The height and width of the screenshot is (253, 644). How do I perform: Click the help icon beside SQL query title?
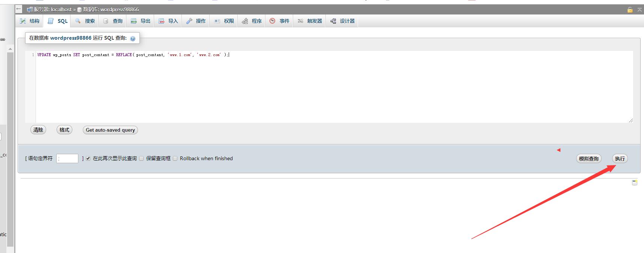coord(133,39)
